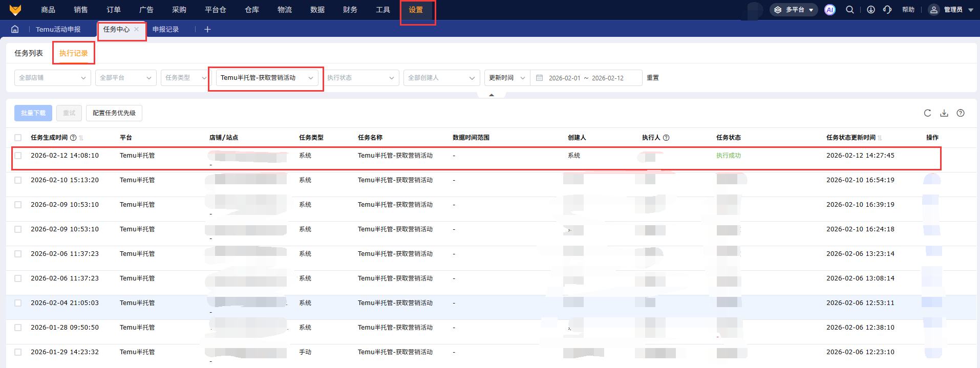Click the refresh icon above the table

pos(927,113)
